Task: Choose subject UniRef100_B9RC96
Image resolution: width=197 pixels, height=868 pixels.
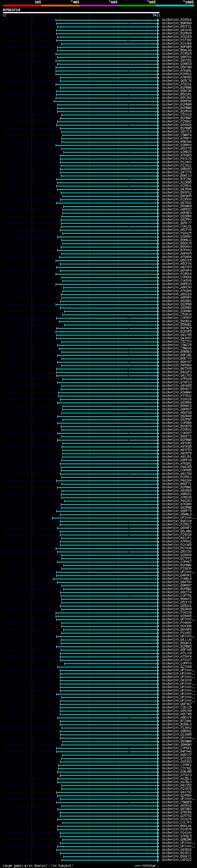Action: (177, 91)
